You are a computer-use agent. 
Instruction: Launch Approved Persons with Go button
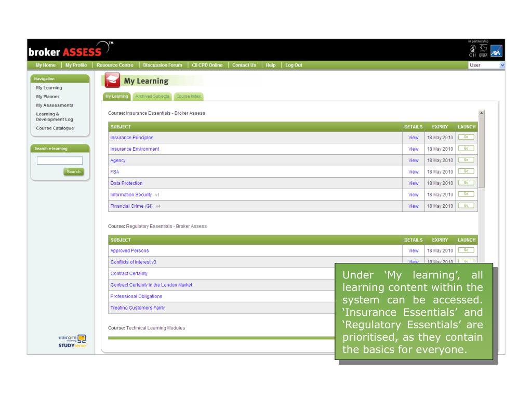[x=466, y=250]
